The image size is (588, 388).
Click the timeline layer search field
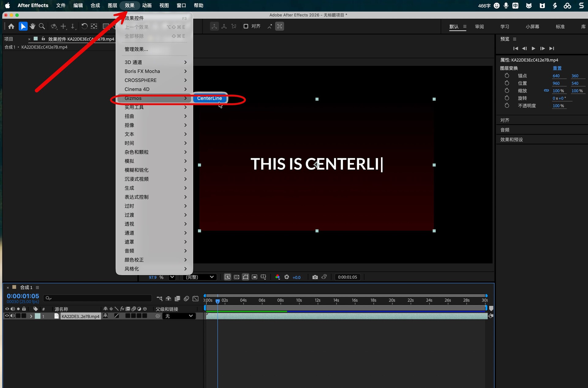pyautogui.click(x=97, y=298)
